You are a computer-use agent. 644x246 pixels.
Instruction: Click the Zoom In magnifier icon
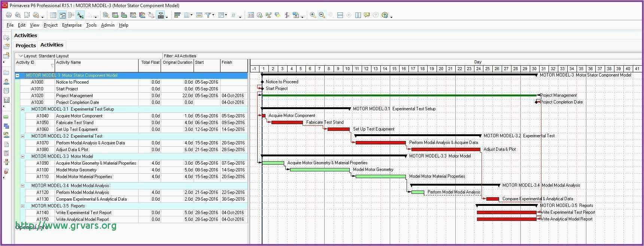pyautogui.click(x=313, y=15)
